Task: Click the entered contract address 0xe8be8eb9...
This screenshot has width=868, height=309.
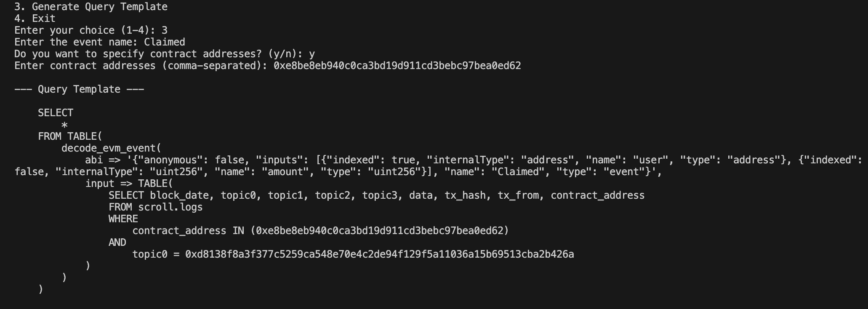Action: point(397,66)
